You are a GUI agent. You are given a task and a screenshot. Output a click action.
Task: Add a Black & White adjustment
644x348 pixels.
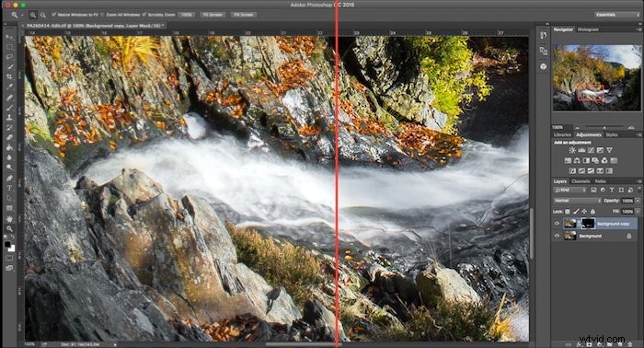pos(586,160)
